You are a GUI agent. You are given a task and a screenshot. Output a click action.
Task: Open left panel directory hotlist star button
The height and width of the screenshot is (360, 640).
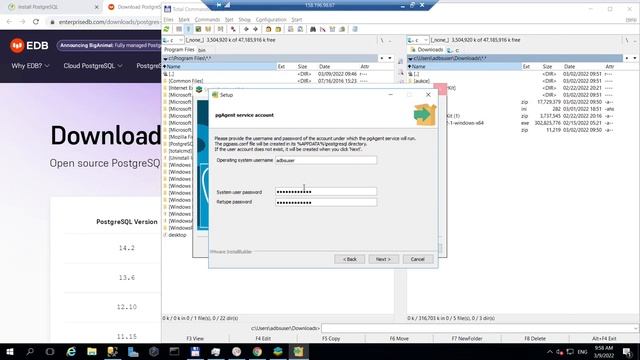[x=382, y=58]
